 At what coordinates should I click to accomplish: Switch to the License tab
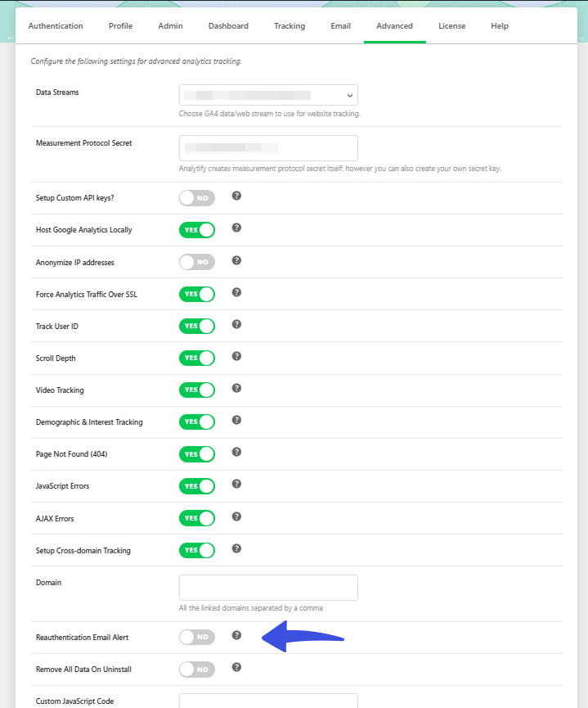[x=451, y=25]
